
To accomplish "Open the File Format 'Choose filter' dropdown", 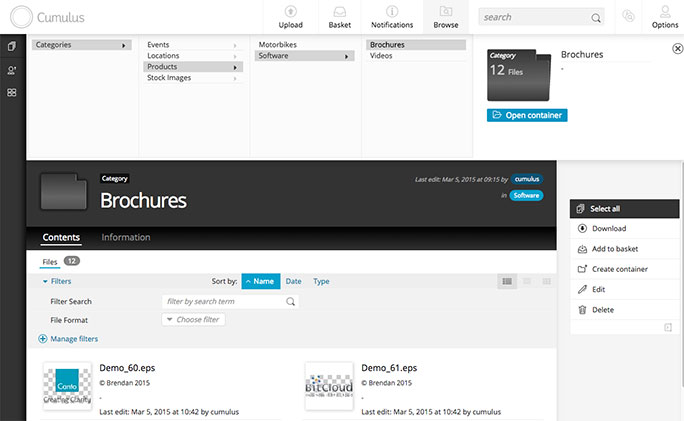I will click(x=193, y=320).
